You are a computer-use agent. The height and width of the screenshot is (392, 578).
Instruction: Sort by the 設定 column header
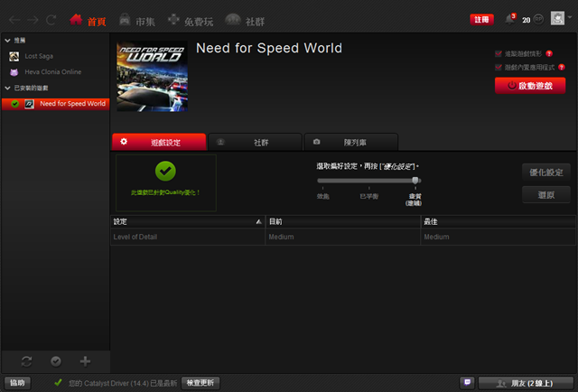pos(188,221)
